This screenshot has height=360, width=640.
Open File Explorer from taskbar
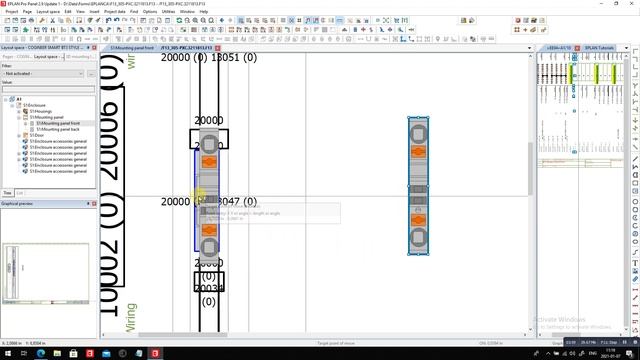(x=57, y=353)
